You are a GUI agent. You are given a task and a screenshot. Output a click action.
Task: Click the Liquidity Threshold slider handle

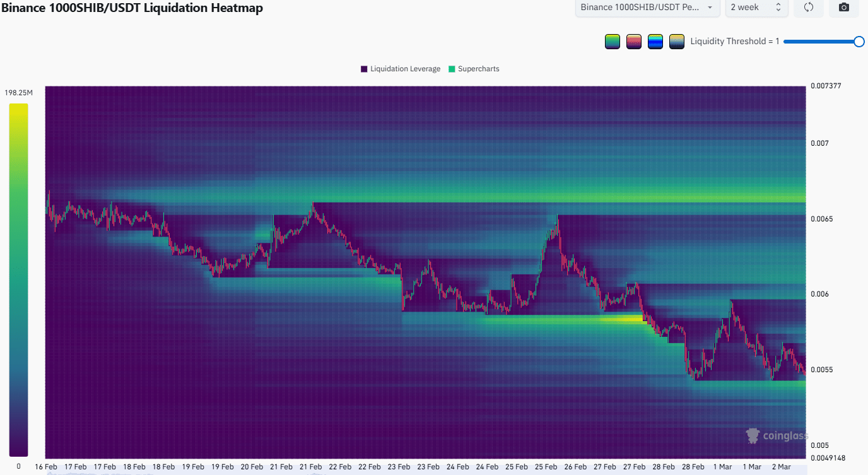(859, 41)
